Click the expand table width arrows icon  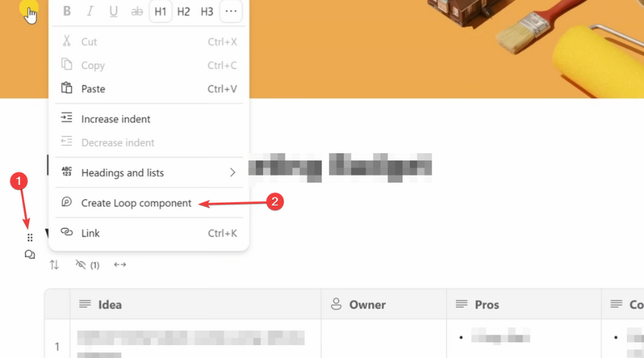pos(120,265)
